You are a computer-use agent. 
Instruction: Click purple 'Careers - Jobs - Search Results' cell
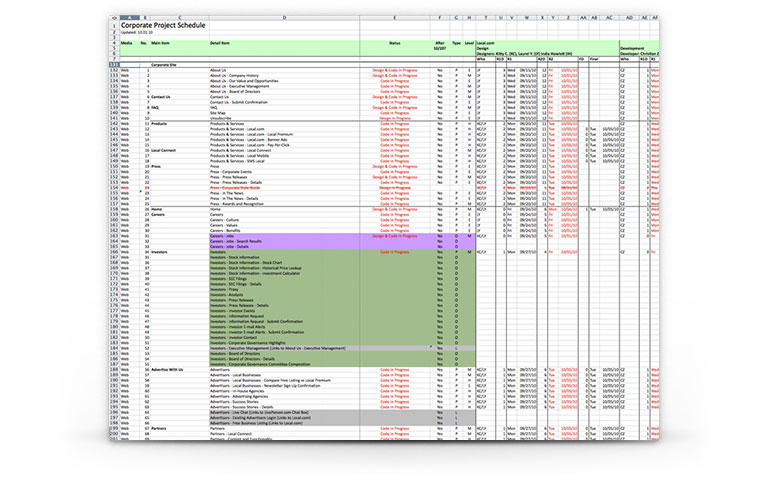pos(236,241)
